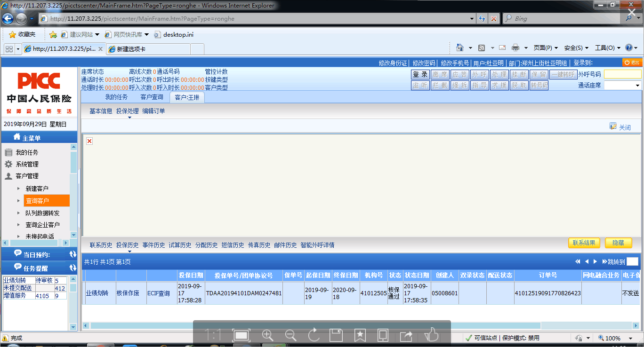644x347 pixels.
Task: Click the ECIF查询 link in table row
Action: coord(159,293)
